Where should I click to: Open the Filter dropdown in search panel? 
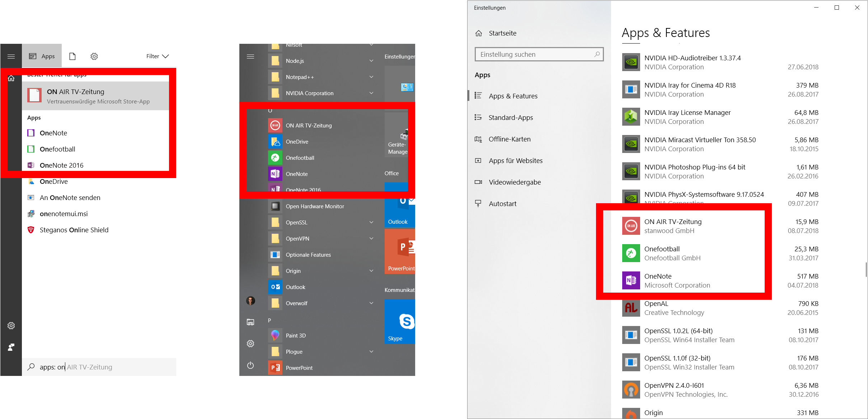tap(158, 56)
